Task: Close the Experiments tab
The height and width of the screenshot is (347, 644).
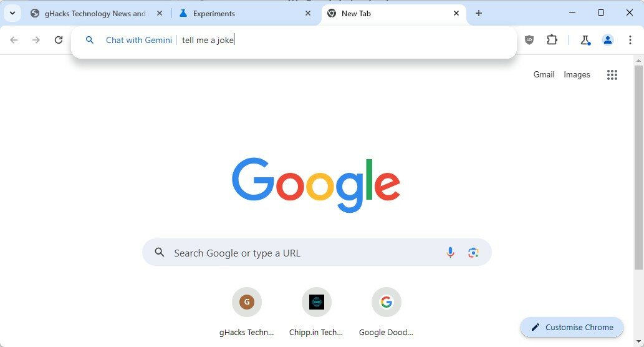Action: point(307,14)
